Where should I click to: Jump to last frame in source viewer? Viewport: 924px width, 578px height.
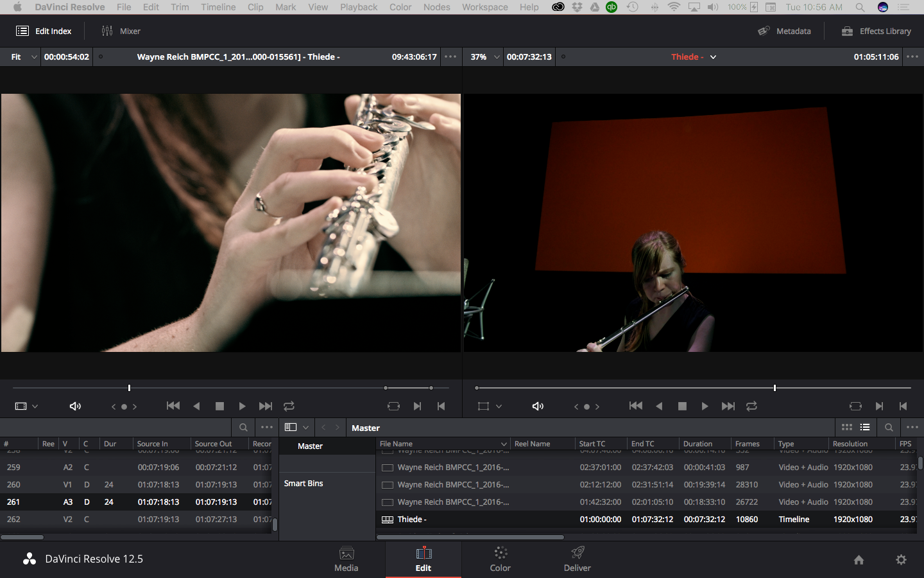[265, 406]
